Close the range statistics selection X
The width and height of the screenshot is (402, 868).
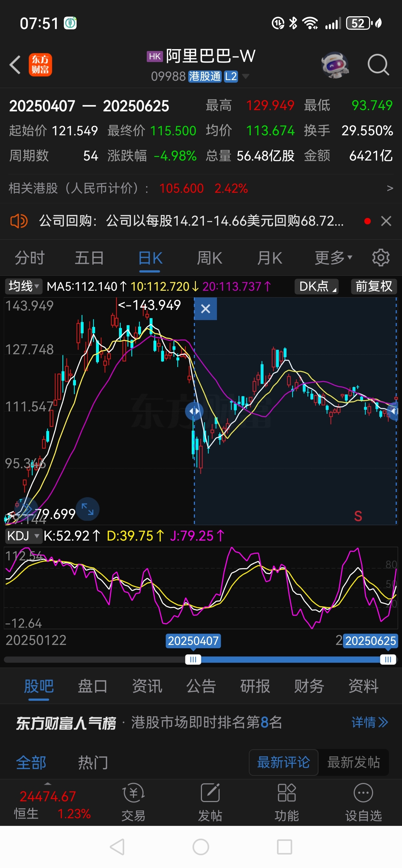click(205, 309)
